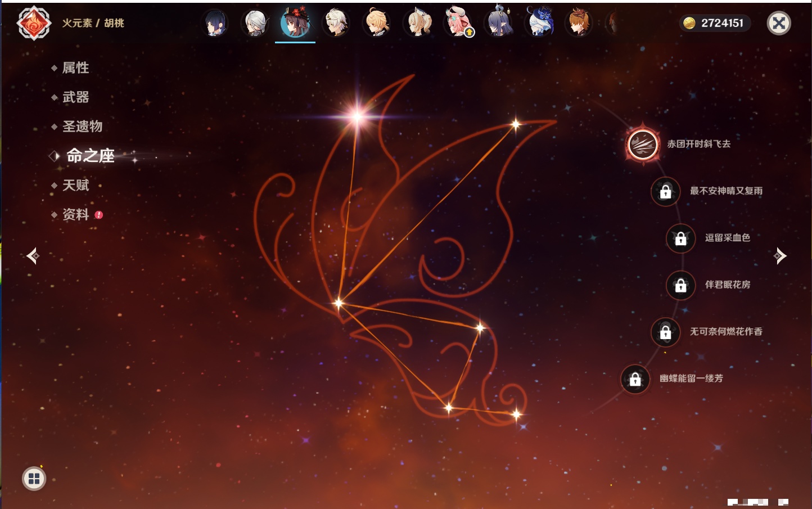Tap locked constellation 幽蝶能留一缕芳
Image resolution: width=812 pixels, height=509 pixels.
[691, 379]
